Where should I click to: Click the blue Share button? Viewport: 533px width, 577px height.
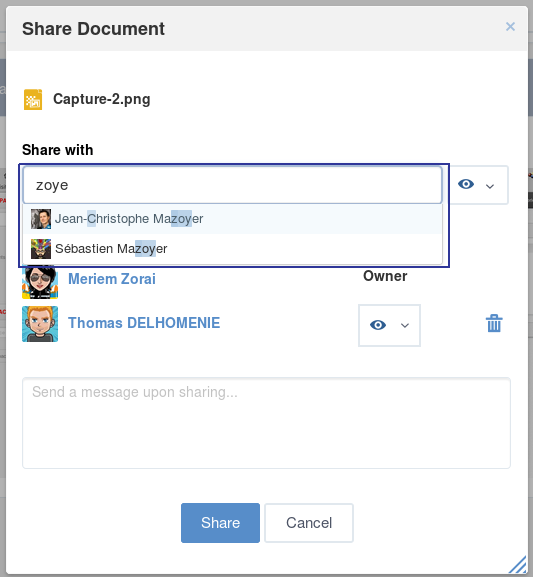[x=220, y=523]
